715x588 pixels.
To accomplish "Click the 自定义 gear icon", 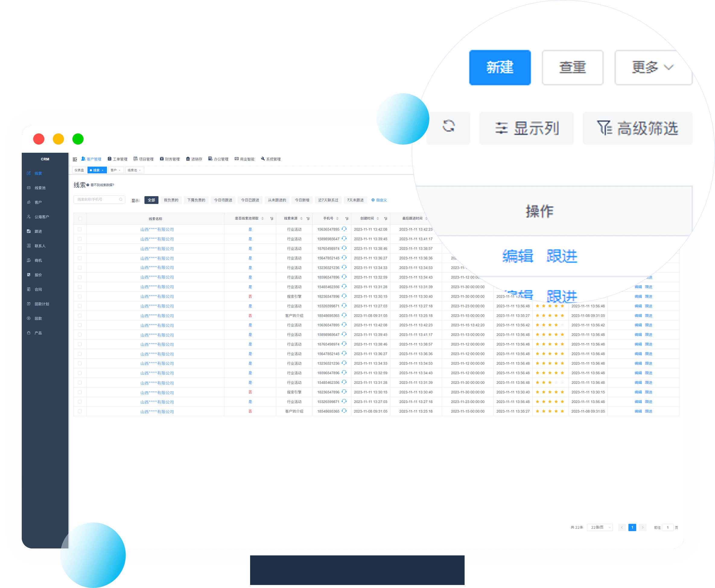I will pyautogui.click(x=373, y=200).
